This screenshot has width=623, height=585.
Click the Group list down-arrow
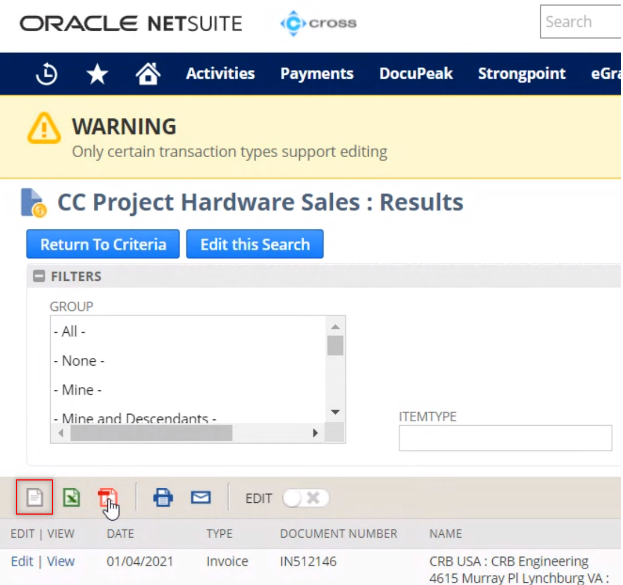[335, 412]
